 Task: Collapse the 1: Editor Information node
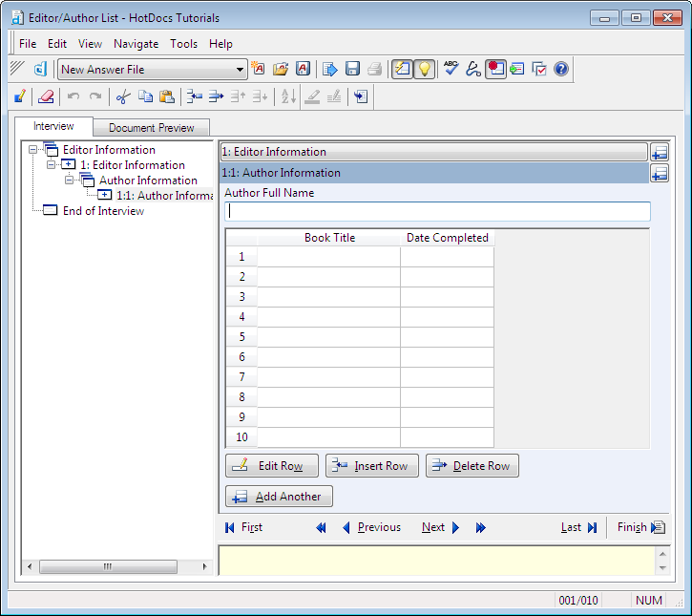click(52, 164)
